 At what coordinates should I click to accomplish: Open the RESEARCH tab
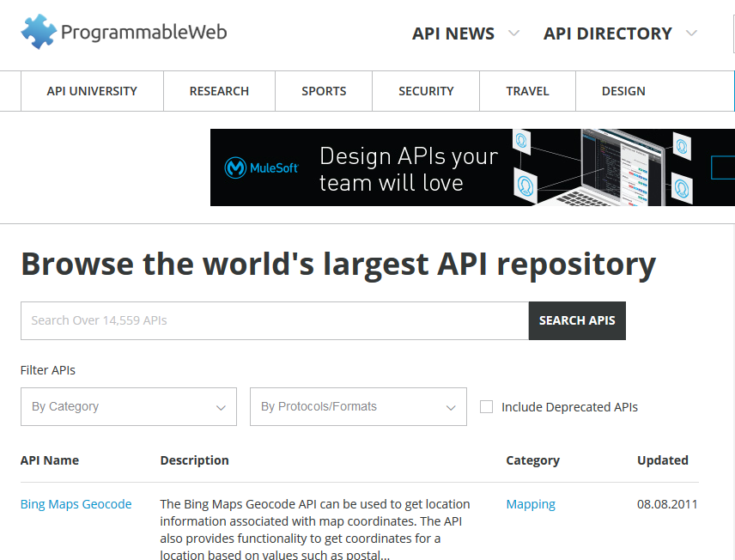[x=219, y=91]
